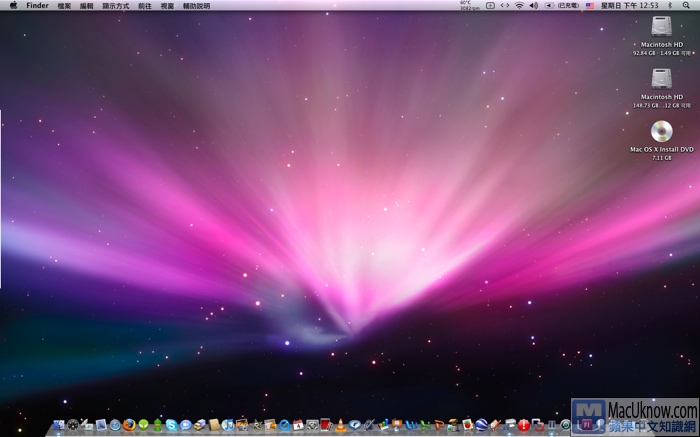The width and height of the screenshot is (700, 437).
Task: Open iCal calendar in the Dock
Action: tap(298, 425)
